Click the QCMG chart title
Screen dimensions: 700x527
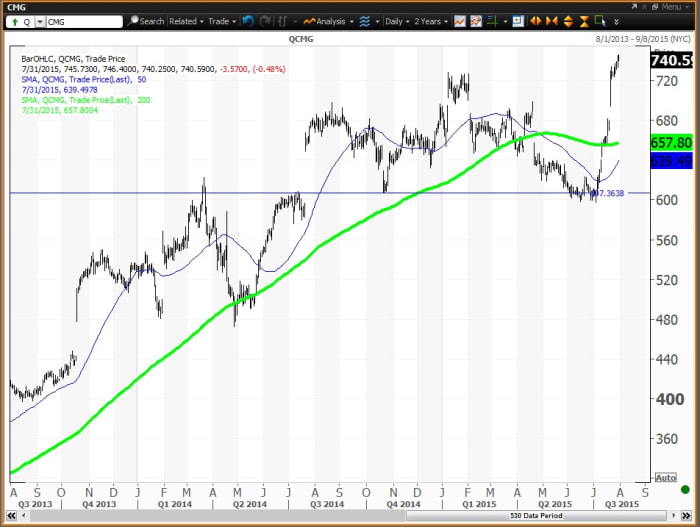point(301,39)
